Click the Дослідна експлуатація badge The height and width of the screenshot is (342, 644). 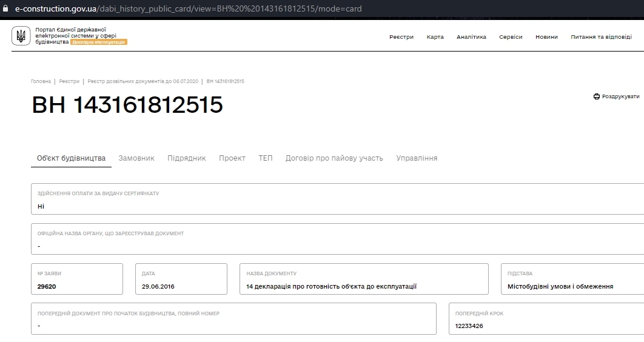[x=99, y=42]
